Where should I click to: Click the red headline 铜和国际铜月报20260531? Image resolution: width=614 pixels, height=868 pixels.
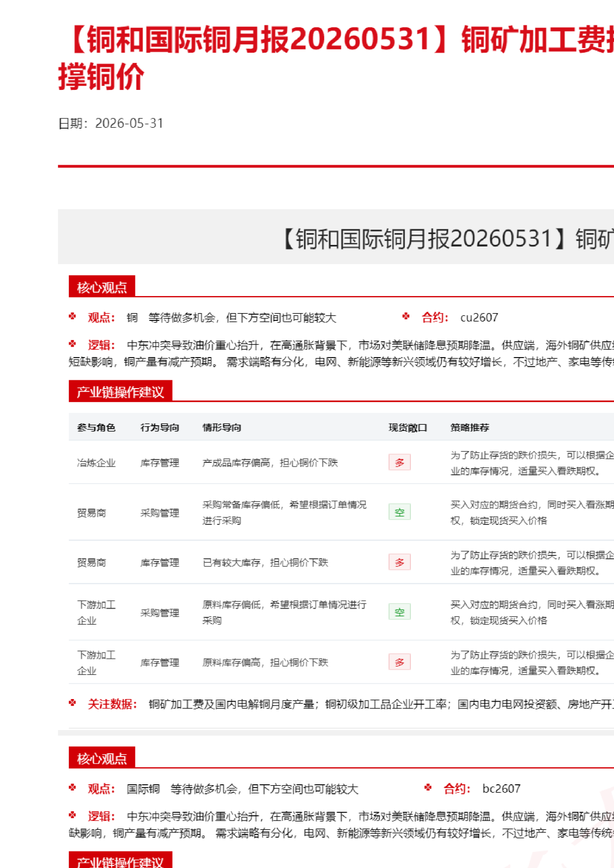click(x=258, y=40)
